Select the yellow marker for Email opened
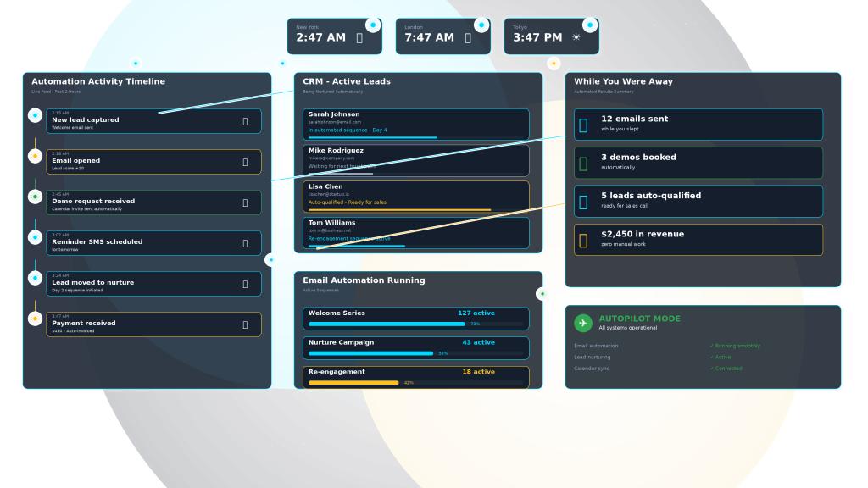The image size is (868, 488). 35,156
